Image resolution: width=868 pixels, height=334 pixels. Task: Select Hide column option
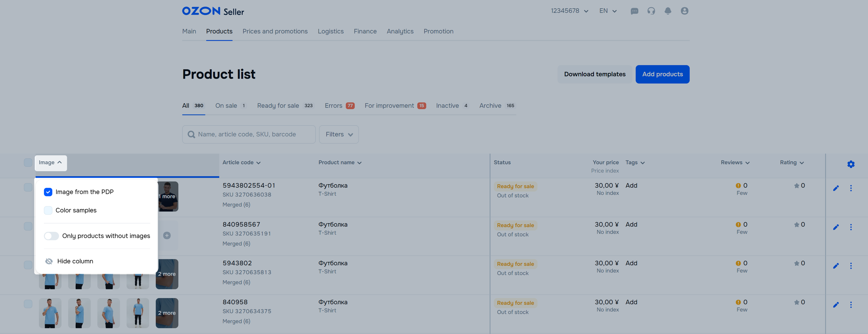(x=75, y=261)
